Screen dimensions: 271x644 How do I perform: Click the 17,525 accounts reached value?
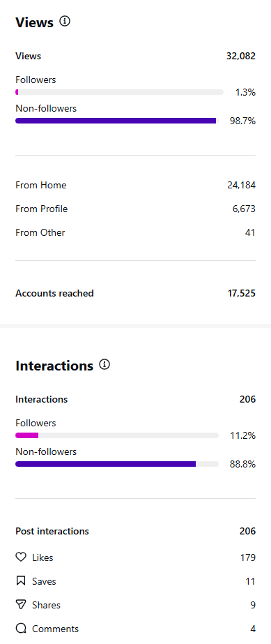[242, 293]
